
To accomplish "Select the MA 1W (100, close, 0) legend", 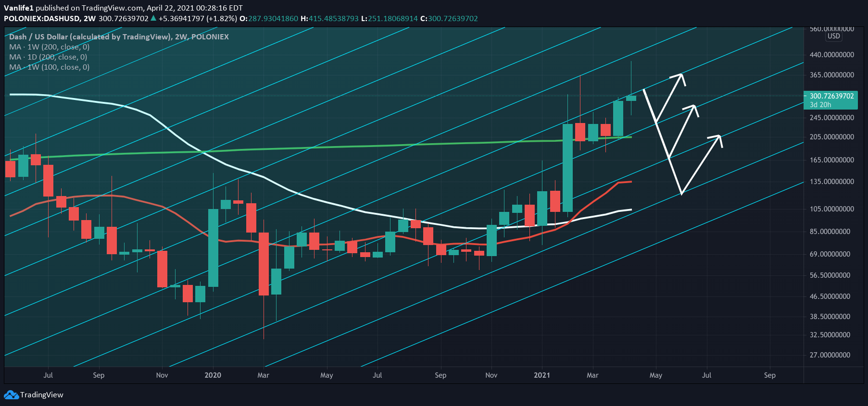I will 50,67.
